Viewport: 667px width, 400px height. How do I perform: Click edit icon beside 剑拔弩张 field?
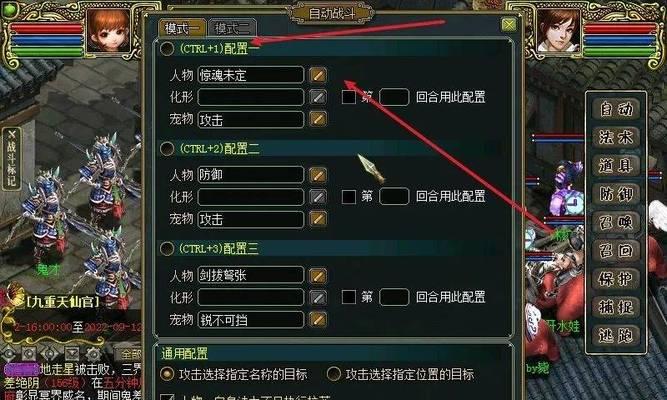pos(317,275)
